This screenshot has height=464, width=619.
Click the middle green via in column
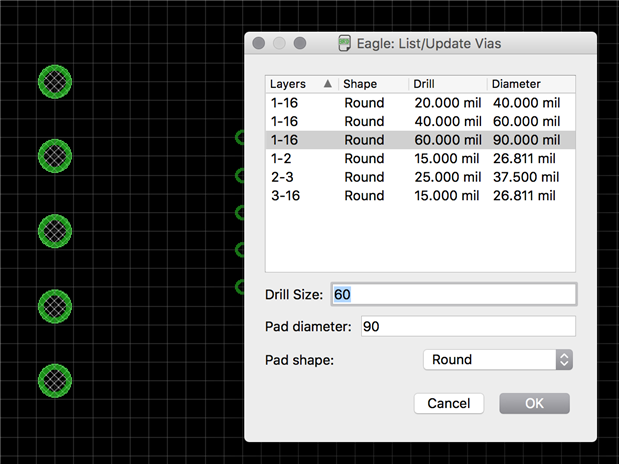55,230
